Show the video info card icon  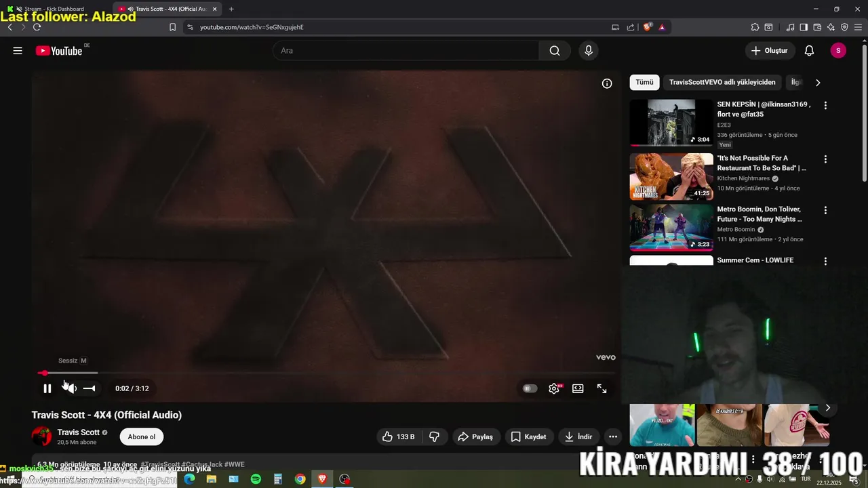[607, 83]
